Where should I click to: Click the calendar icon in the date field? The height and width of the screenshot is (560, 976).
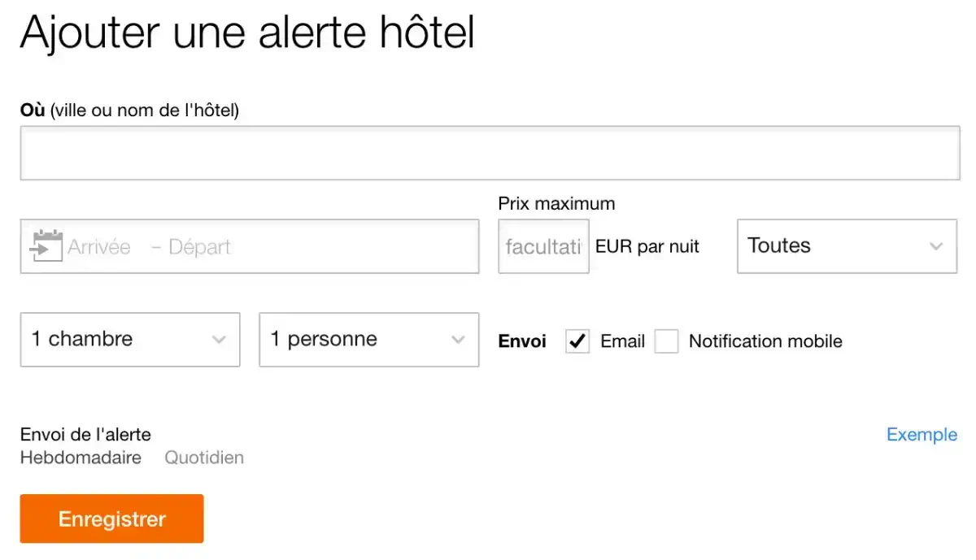click(46, 245)
